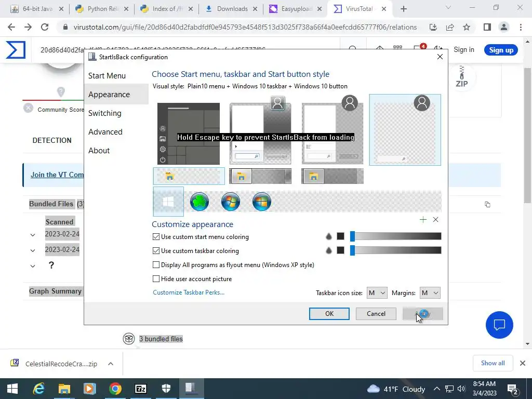
Task: Click the droplet icon for start menu color
Action: tap(328, 236)
